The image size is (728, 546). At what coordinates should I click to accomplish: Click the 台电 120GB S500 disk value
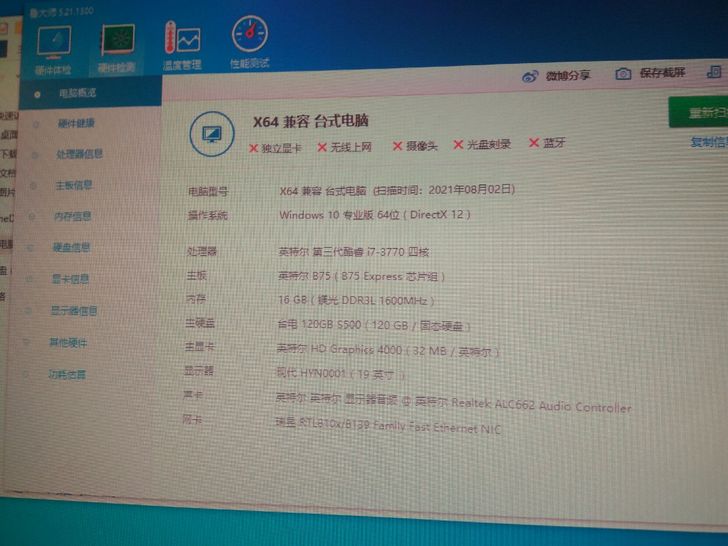pyautogui.click(x=374, y=325)
